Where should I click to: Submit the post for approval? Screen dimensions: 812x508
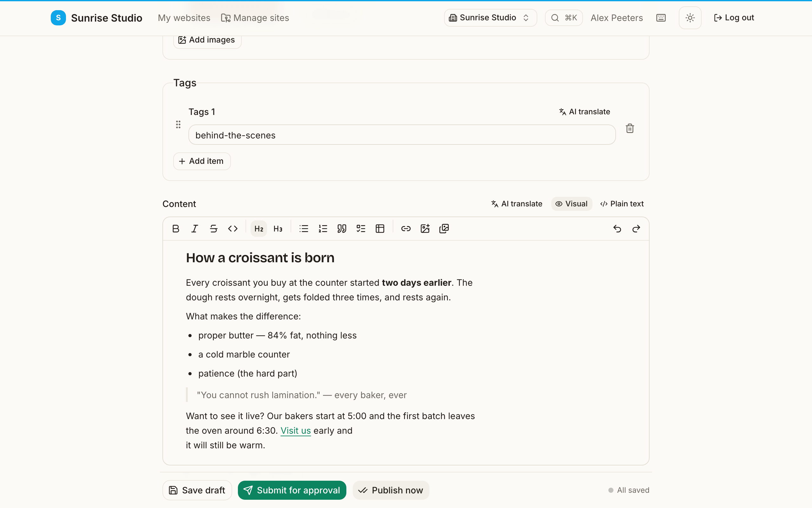pyautogui.click(x=292, y=490)
